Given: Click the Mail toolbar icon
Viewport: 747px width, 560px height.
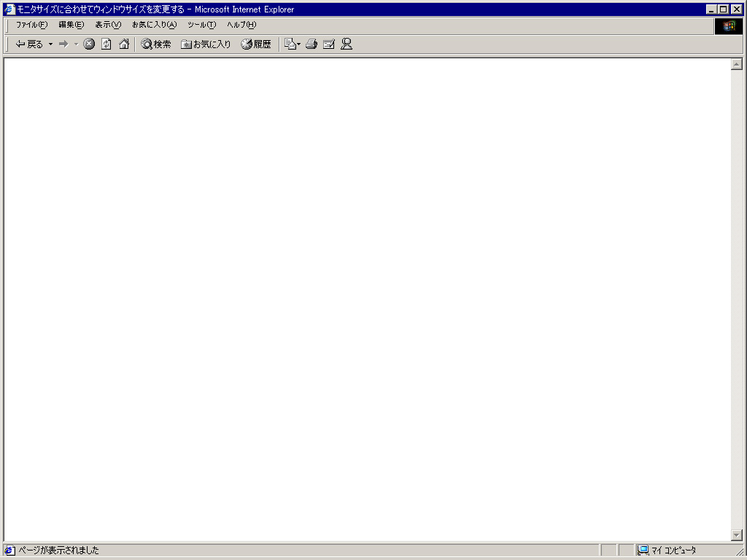Looking at the screenshot, I should 290,44.
